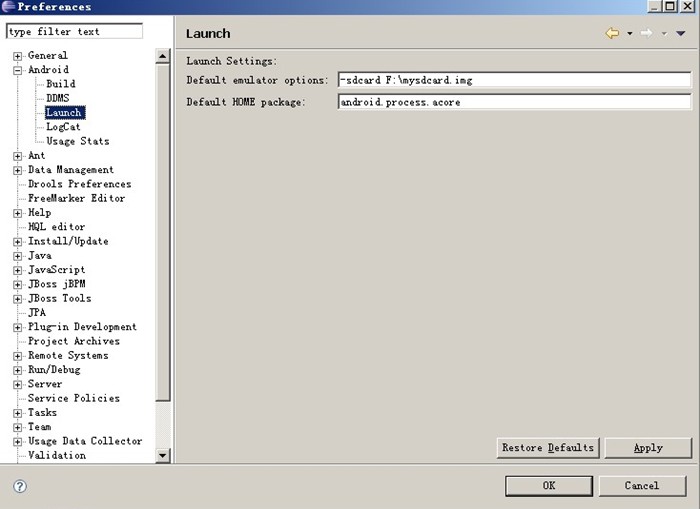Click the tree scrollbar up arrow
Screen dimensions: 700x509
point(162,56)
